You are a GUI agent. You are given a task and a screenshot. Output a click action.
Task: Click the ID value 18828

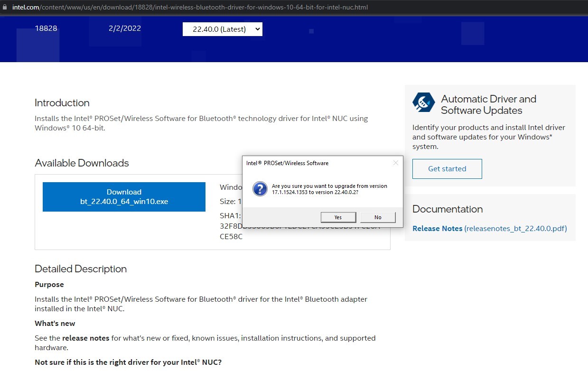click(x=46, y=28)
